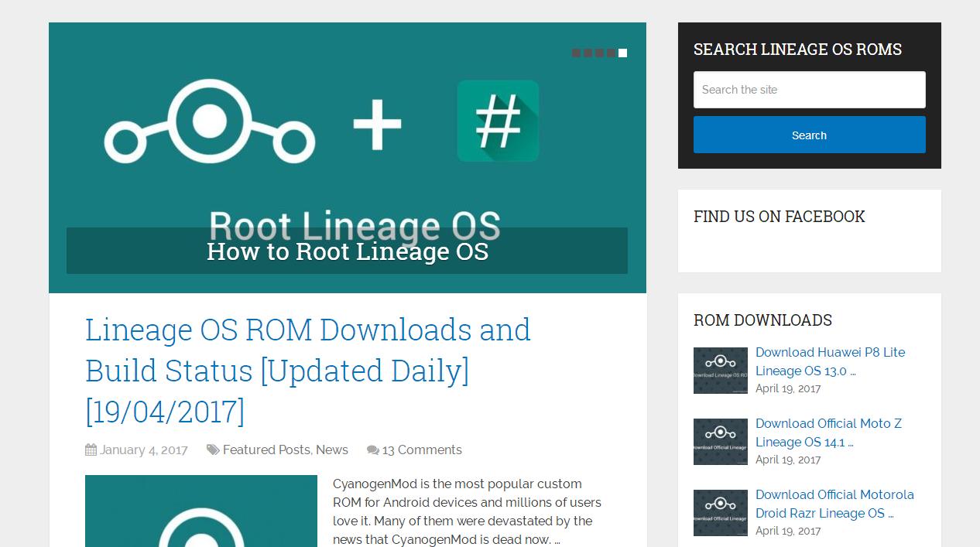
Task: Click the SuperSU hash icon in banner
Action: 498,121
